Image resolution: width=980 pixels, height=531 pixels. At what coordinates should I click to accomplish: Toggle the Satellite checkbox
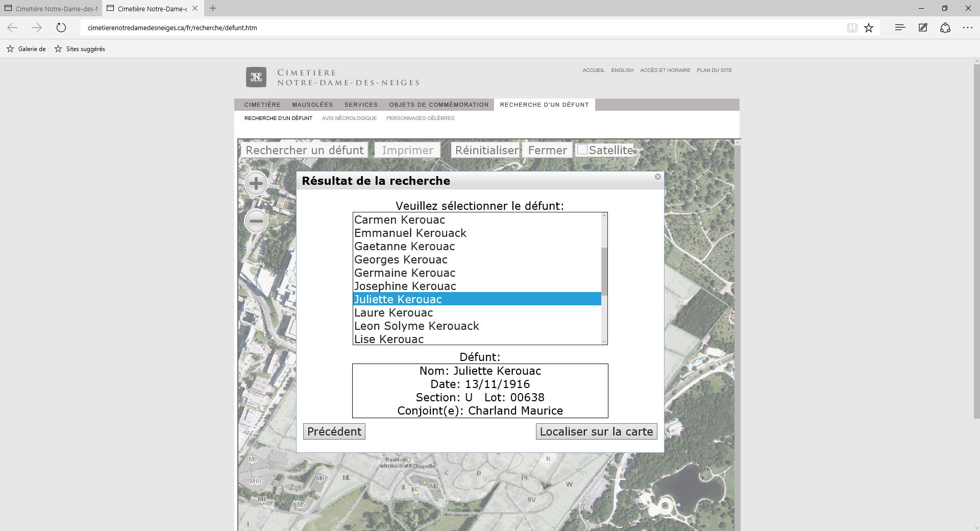click(582, 150)
